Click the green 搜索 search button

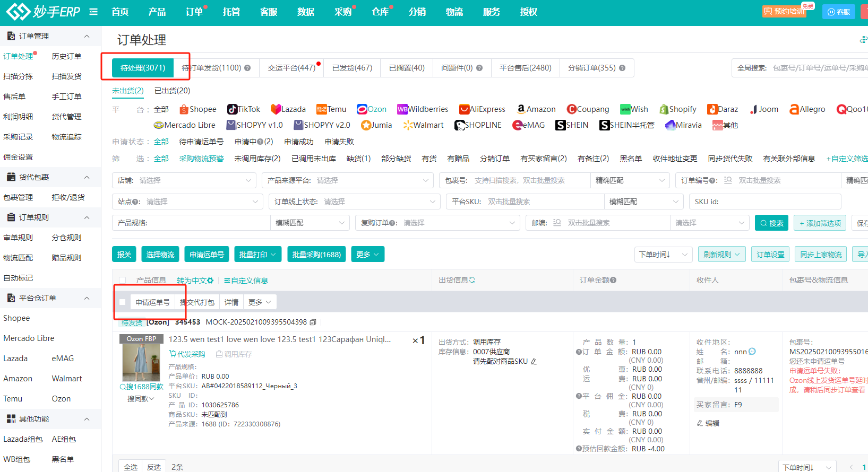pyautogui.click(x=771, y=223)
